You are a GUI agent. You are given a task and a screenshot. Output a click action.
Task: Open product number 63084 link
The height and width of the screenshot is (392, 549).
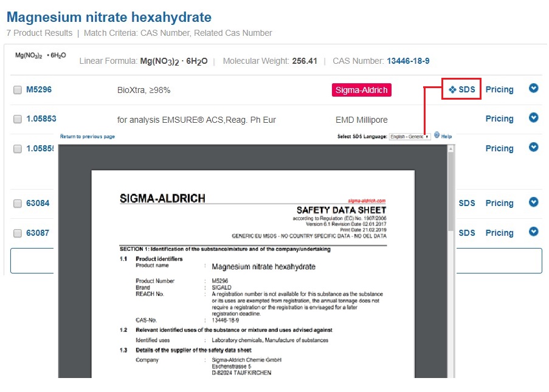[38, 204]
